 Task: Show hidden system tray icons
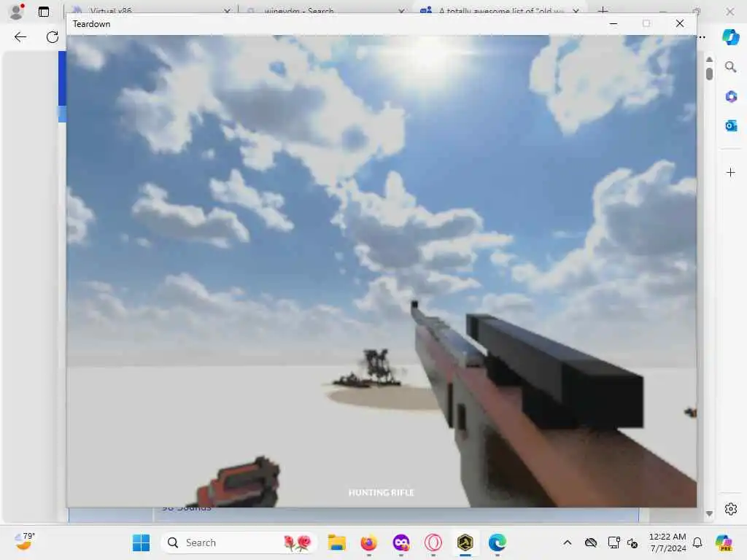coord(567,542)
